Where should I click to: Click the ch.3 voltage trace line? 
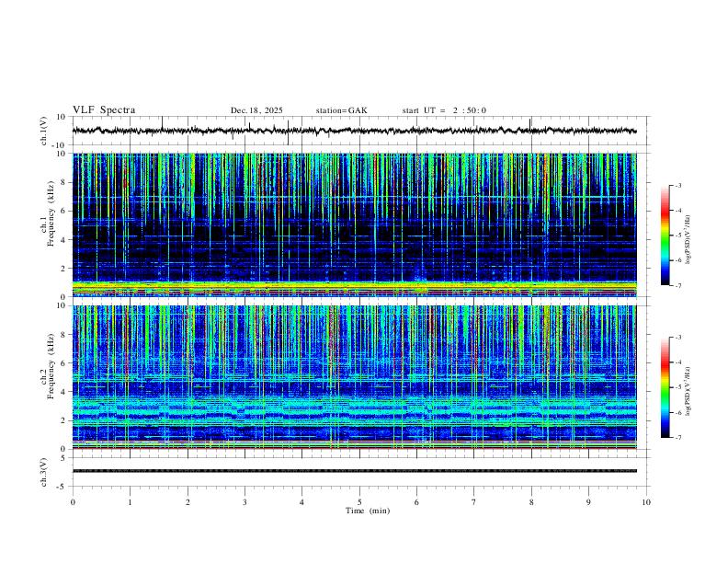tap(354, 471)
